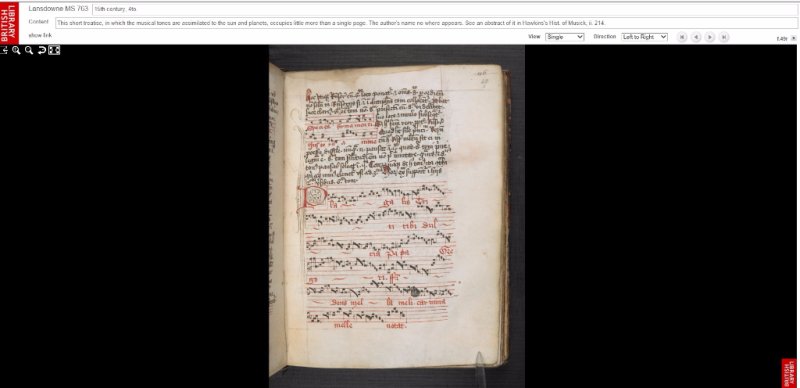Rotate the manuscript image with the rotate icon
Viewport: 800px width, 388px height.
42,50
